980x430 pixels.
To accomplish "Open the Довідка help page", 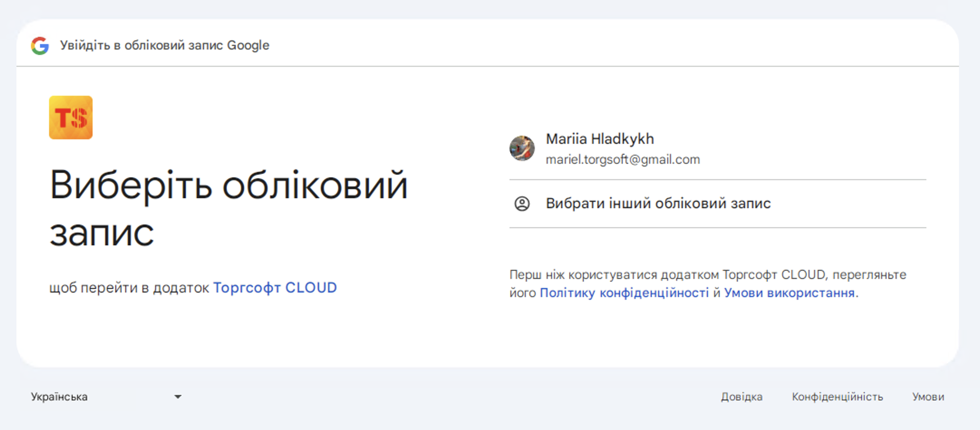I will [742, 396].
